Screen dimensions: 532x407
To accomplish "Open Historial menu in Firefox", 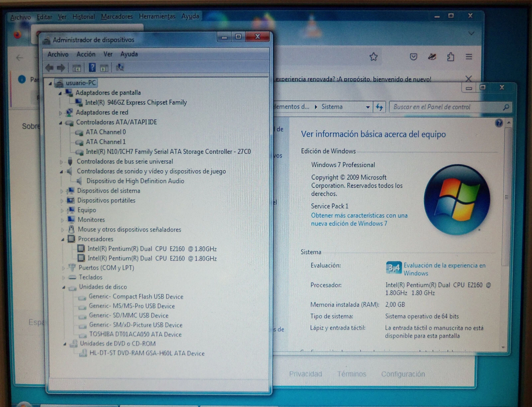I will pyautogui.click(x=83, y=17).
